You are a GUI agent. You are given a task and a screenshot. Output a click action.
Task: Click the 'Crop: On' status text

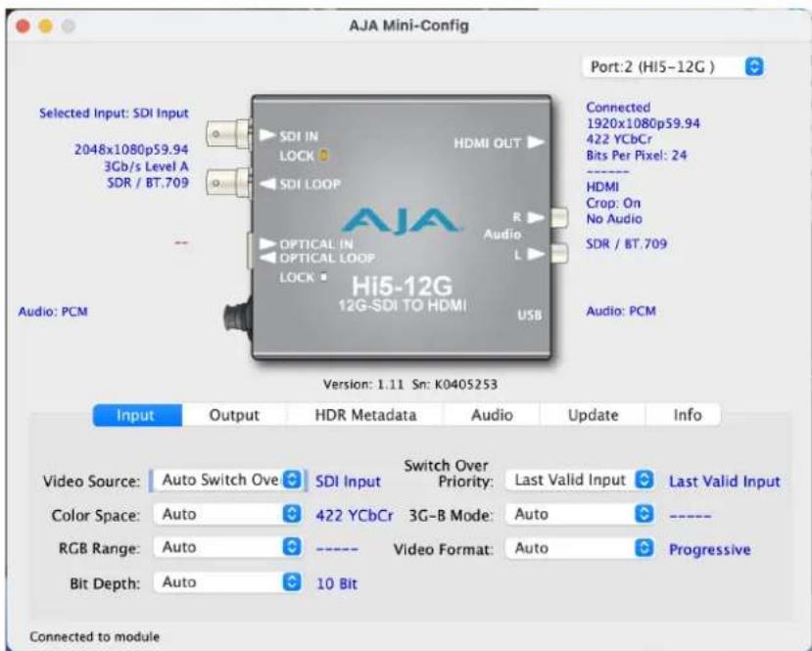(613, 203)
